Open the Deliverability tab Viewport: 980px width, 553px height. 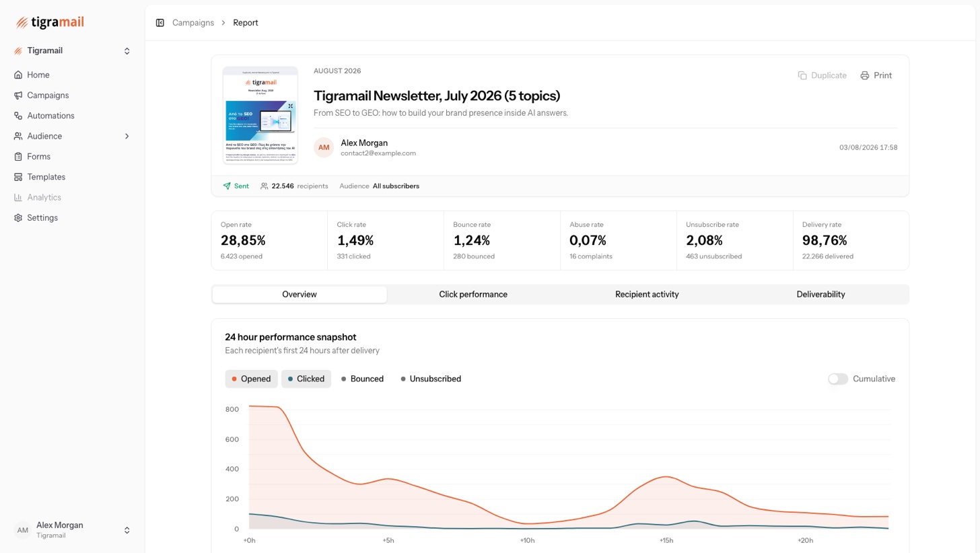820,295
